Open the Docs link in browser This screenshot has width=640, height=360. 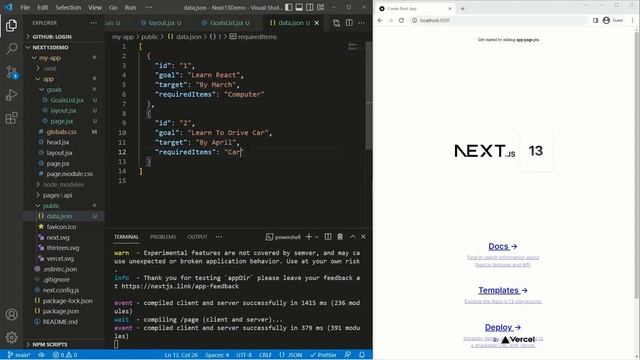point(503,246)
